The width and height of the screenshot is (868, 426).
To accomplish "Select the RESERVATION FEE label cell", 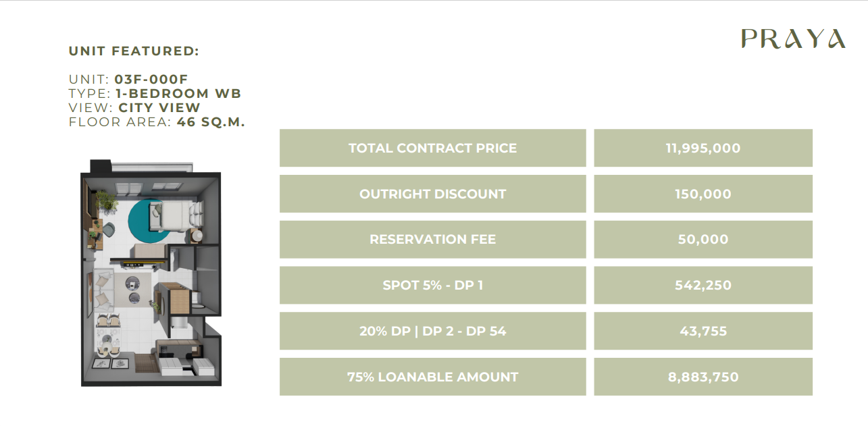I will 432,239.
